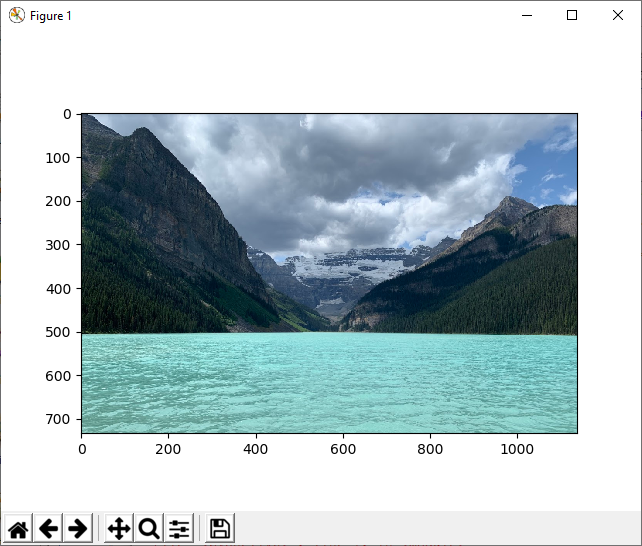Go back to previous view arrow
The height and width of the screenshot is (546, 642).
48,528
